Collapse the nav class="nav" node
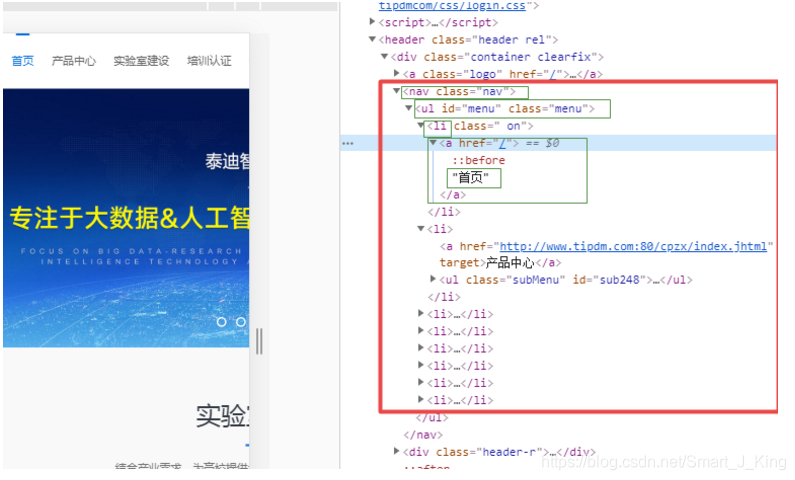Screen dimensions: 795x480 pos(396,91)
